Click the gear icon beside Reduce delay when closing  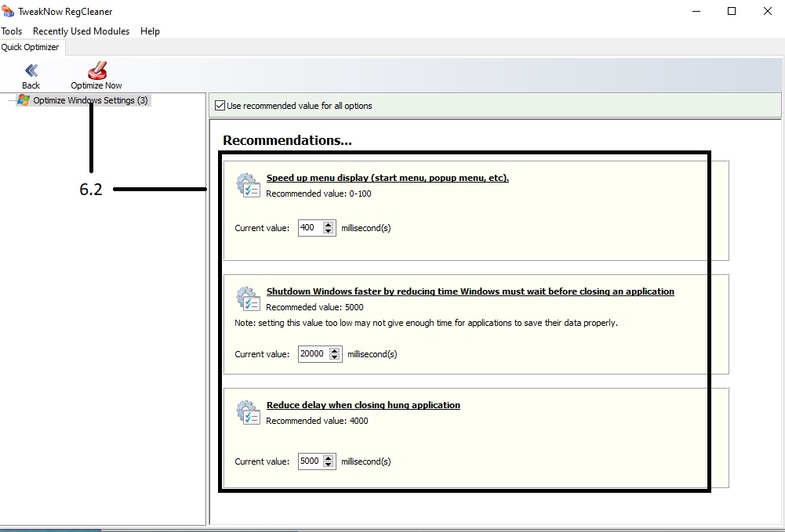click(248, 412)
